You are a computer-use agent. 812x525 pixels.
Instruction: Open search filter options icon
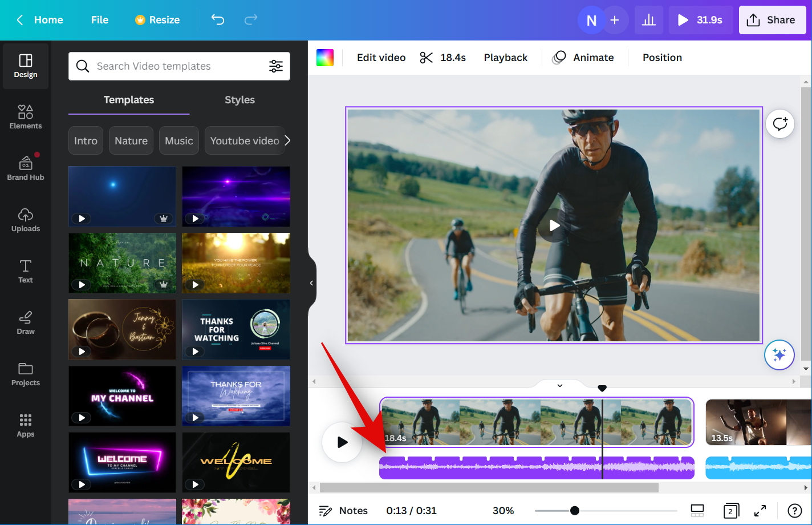[276, 66]
